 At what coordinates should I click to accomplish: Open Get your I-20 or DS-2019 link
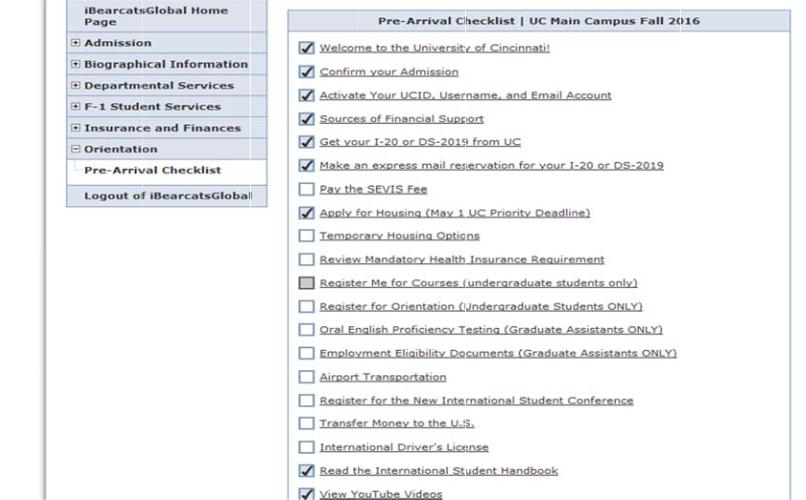[420, 142]
